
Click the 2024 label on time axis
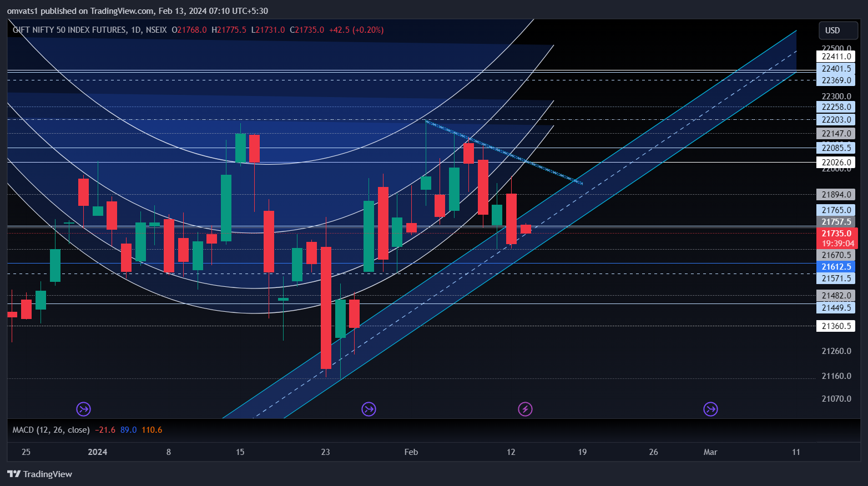98,452
